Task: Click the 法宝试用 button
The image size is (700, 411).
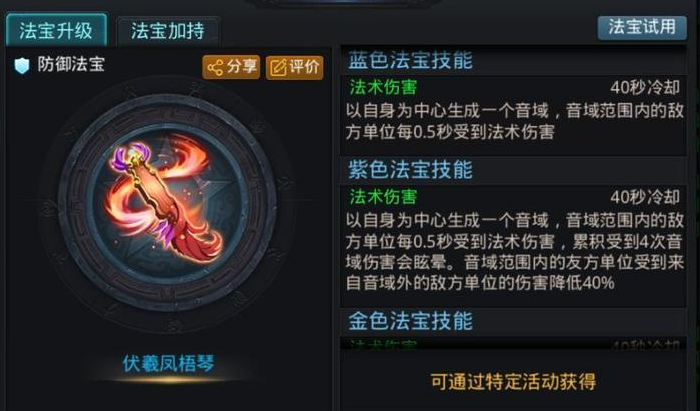Action: point(642,28)
